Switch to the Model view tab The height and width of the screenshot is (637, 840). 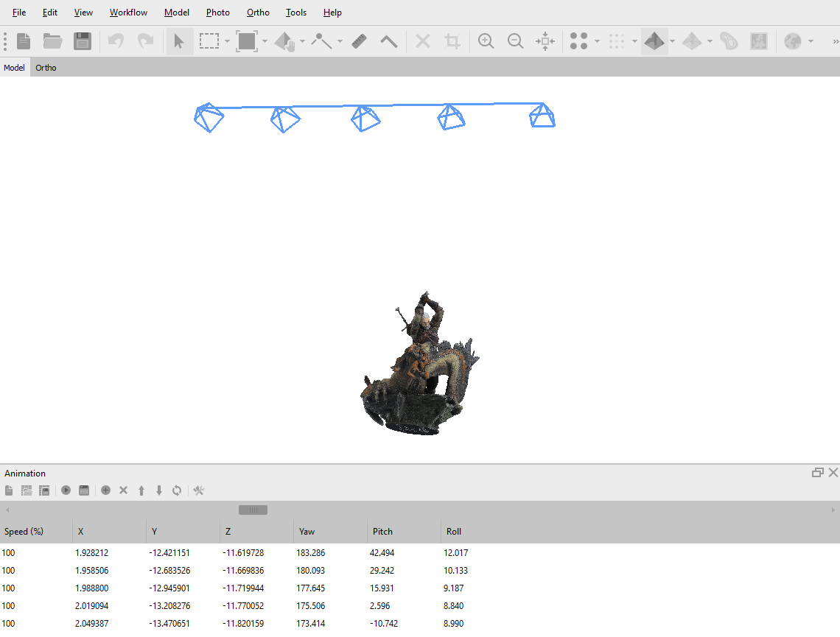pos(15,68)
